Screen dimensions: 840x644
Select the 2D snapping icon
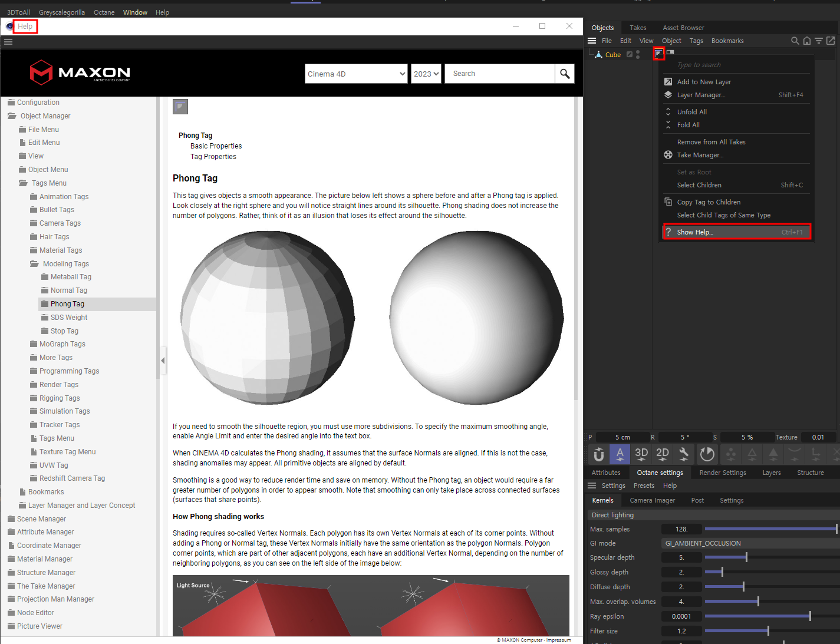[x=663, y=454]
